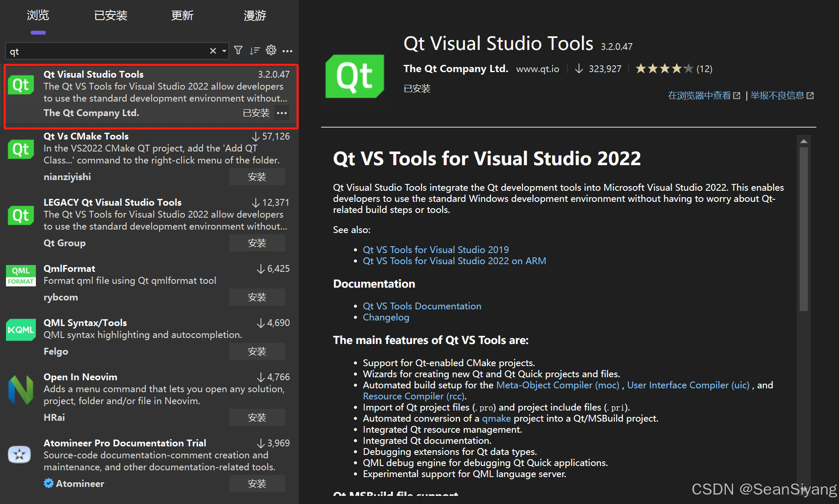Click scroll-up arrow on description scrollbar

(x=804, y=141)
